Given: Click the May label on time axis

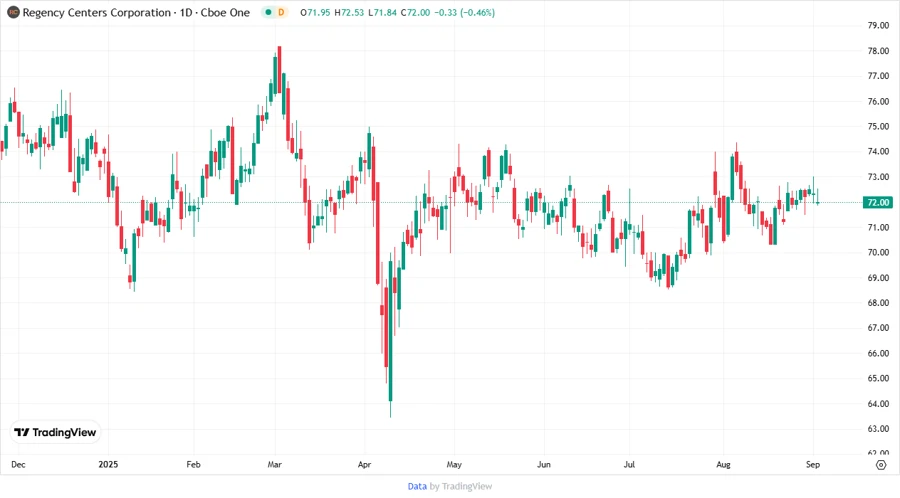Looking at the screenshot, I should 454,465.
